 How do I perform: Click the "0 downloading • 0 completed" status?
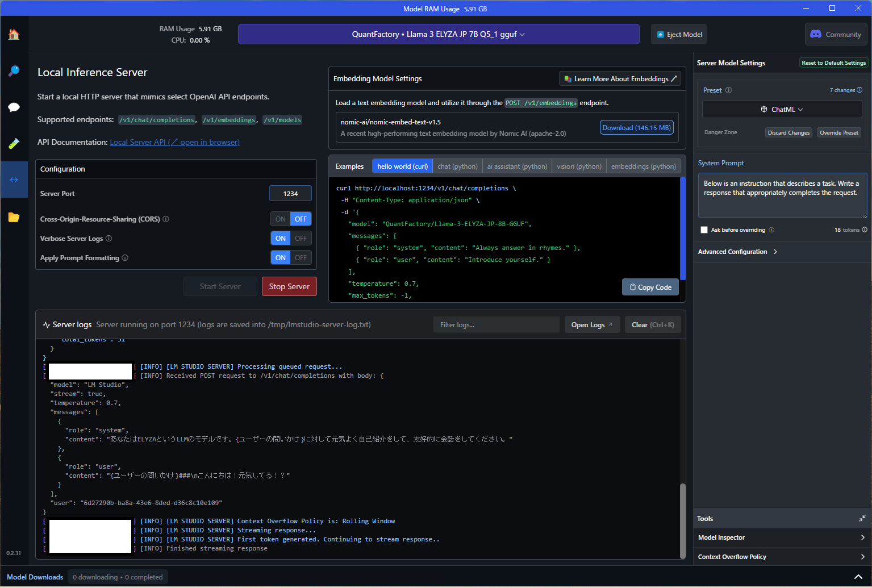[x=118, y=577]
